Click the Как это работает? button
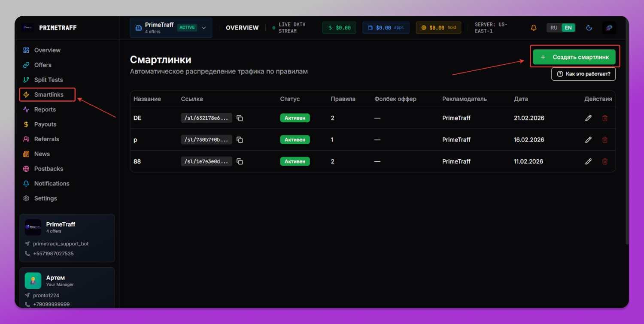The image size is (644, 324). pyautogui.click(x=583, y=74)
